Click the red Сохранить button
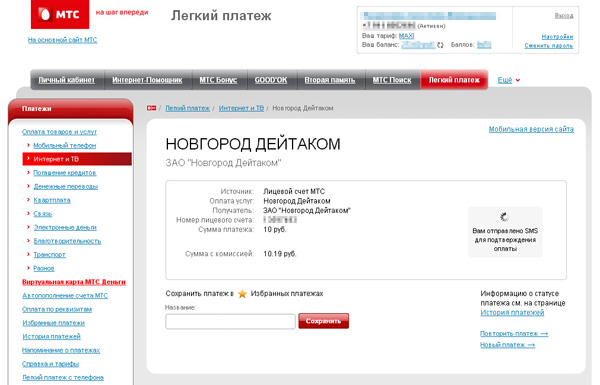 [x=323, y=321]
